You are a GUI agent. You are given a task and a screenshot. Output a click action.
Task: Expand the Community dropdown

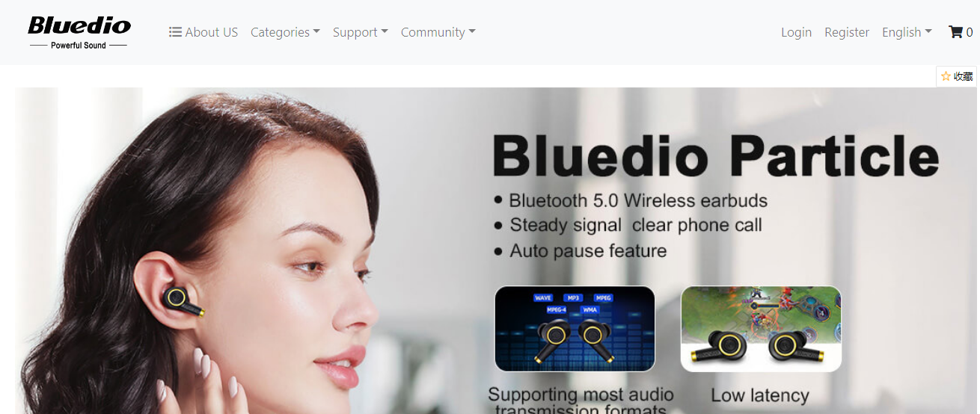438,32
